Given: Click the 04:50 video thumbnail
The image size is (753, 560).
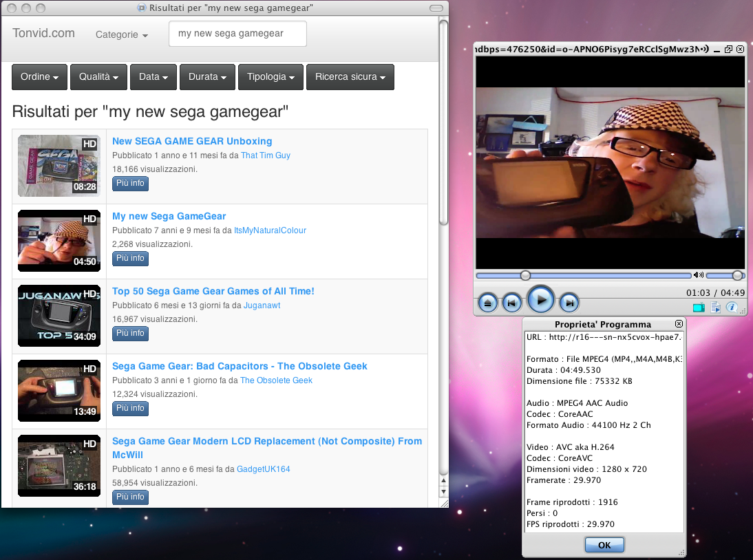Looking at the screenshot, I should click(59, 240).
